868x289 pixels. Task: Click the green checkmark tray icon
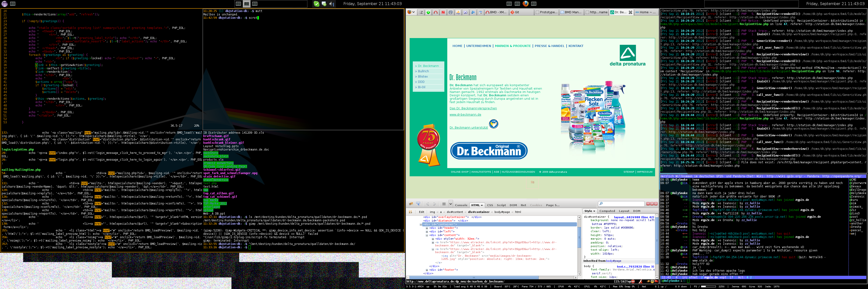(316, 4)
